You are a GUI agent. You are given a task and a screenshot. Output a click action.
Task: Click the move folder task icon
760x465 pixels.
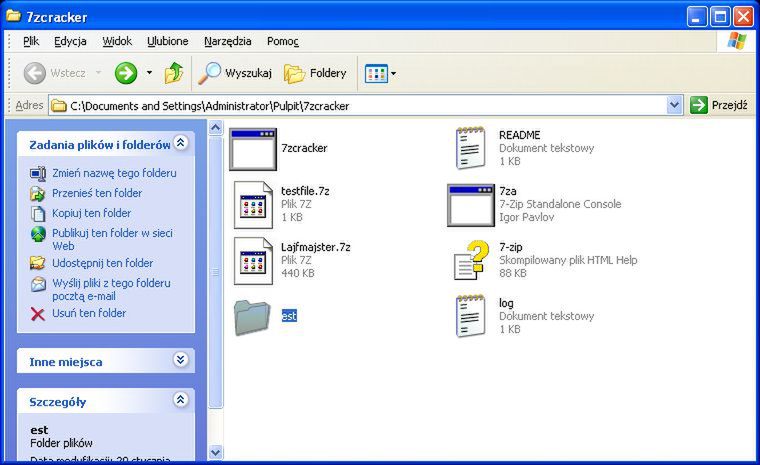(x=38, y=193)
